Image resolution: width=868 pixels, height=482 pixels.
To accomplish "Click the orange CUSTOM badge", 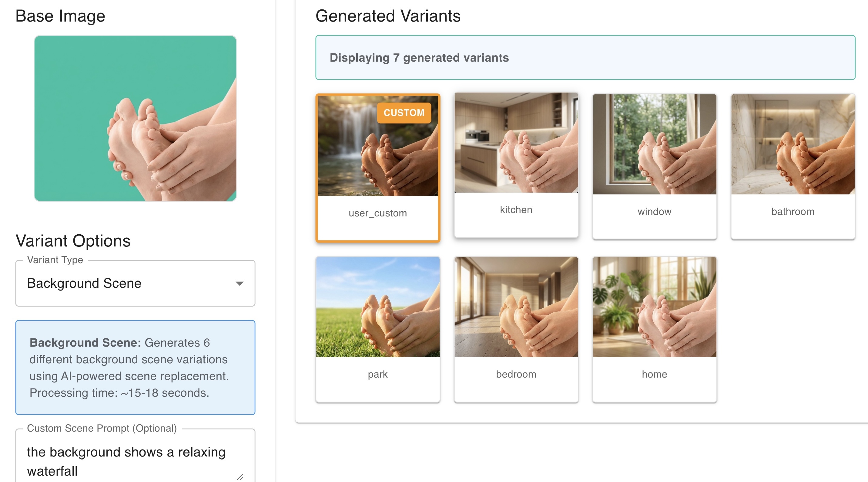I will coord(404,113).
